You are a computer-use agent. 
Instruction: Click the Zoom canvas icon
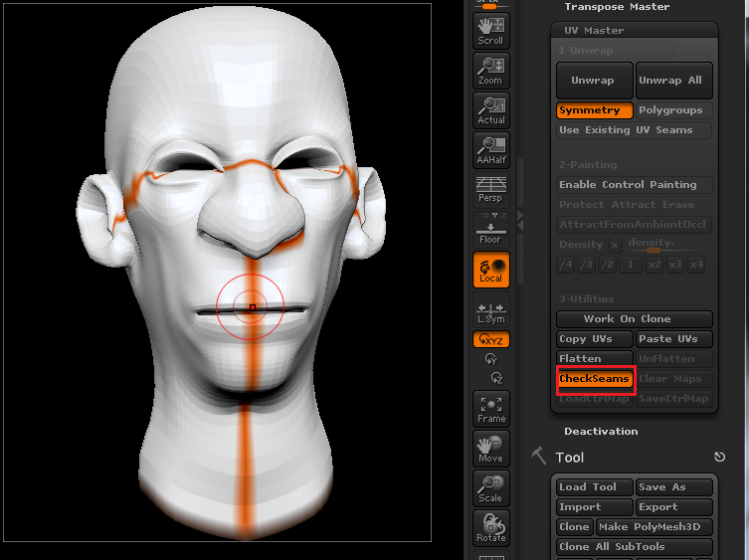(491, 71)
